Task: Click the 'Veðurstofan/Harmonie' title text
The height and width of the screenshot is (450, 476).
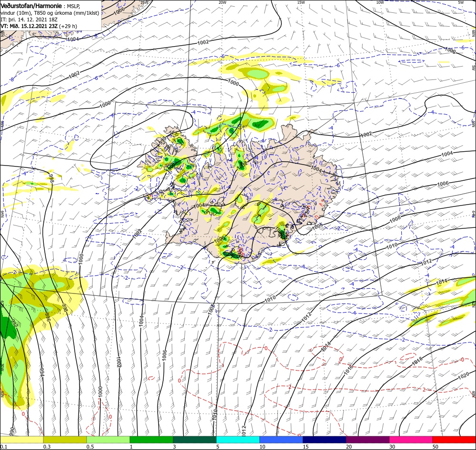Action: [31, 6]
